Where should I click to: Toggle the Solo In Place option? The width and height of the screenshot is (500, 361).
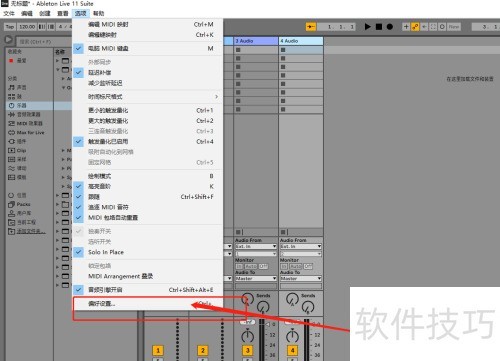click(148, 252)
